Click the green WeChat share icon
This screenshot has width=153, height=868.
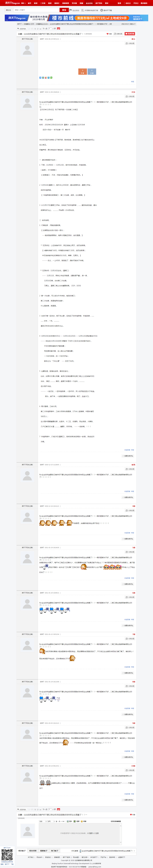51,77
